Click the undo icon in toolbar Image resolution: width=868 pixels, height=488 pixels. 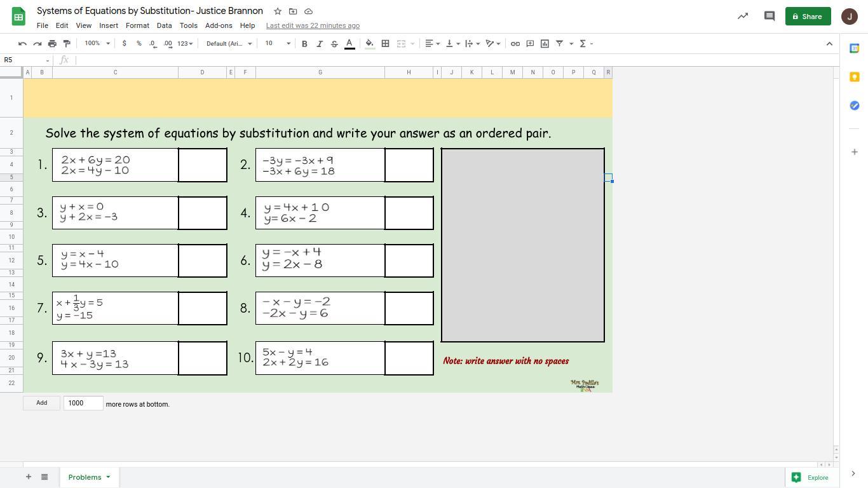click(x=22, y=44)
